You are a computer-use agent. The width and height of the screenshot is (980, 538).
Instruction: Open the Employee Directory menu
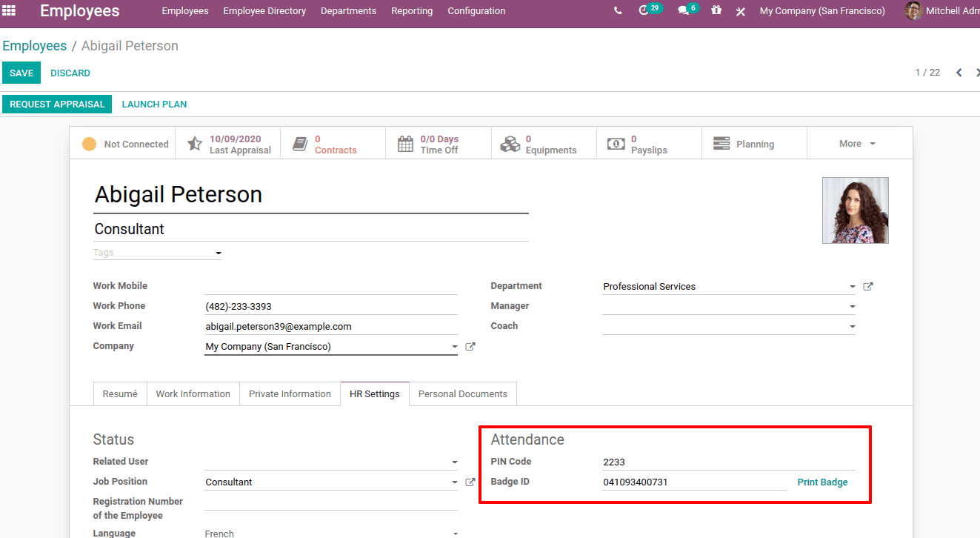coord(264,11)
